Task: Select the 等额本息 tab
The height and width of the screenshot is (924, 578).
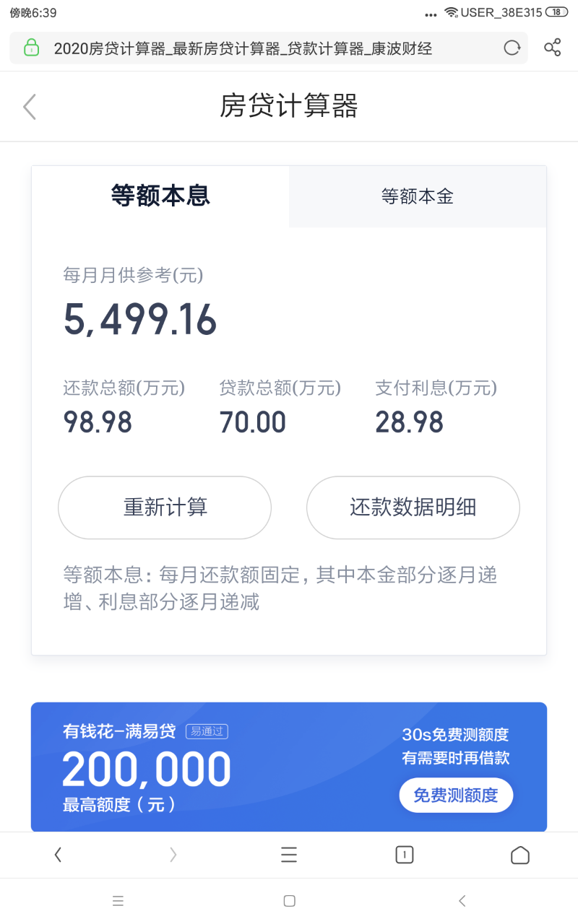Action: click(160, 196)
